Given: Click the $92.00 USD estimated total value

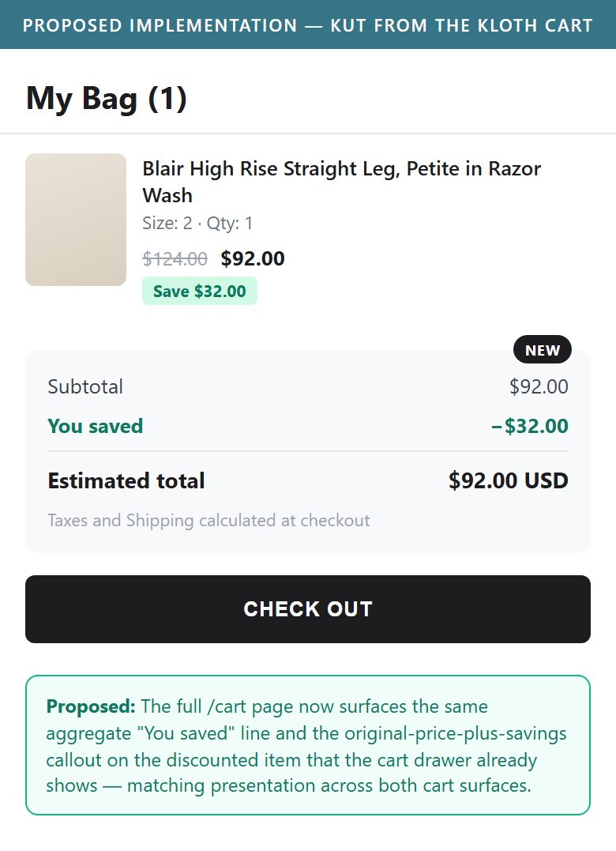Looking at the screenshot, I should (509, 481).
